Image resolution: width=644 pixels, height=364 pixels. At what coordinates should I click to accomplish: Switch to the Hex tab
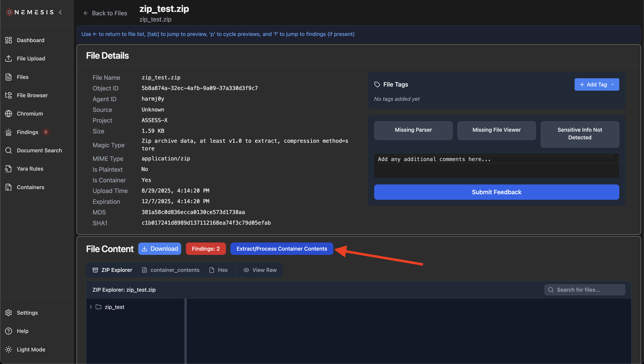(x=218, y=270)
